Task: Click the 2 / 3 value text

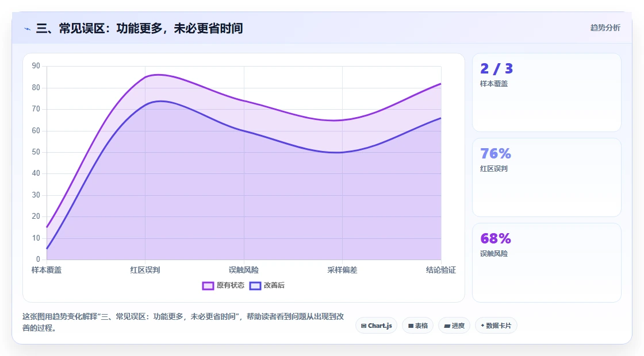Action: coord(497,68)
